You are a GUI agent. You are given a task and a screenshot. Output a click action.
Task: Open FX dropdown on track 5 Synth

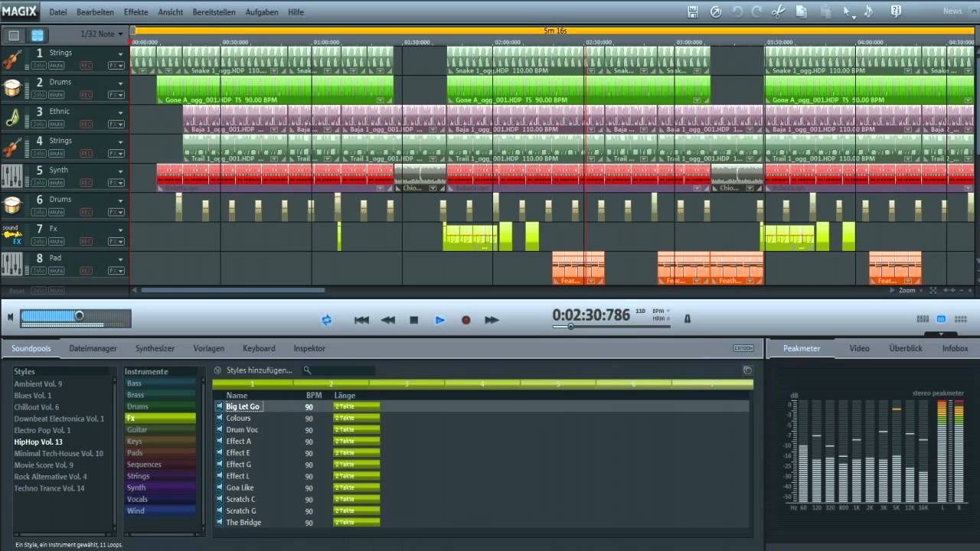116,183
